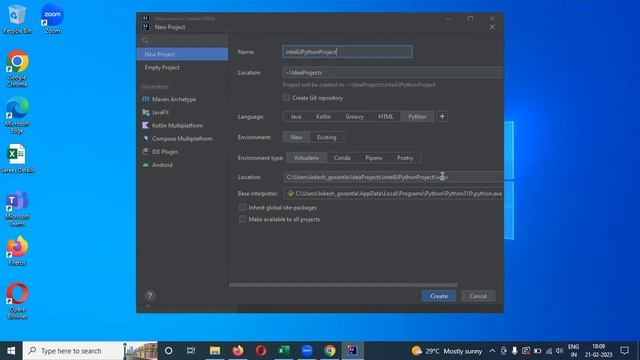The width and height of the screenshot is (640, 360).
Task: Open the Recycle Bin desktop icon
Action: 17,19
